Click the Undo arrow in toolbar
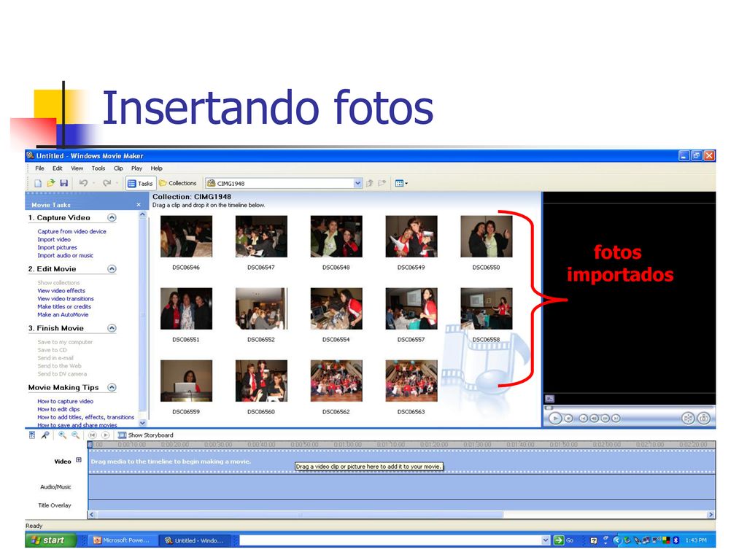The height and width of the screenshot is (560, 747). point(83,183)
